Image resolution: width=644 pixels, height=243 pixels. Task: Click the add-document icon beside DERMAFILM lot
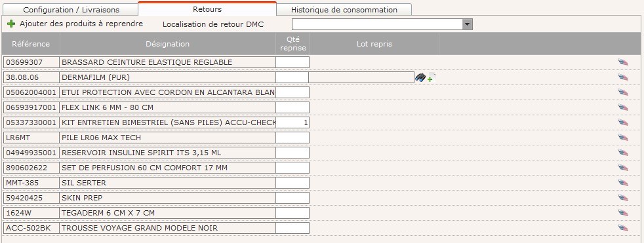point(431,77)
